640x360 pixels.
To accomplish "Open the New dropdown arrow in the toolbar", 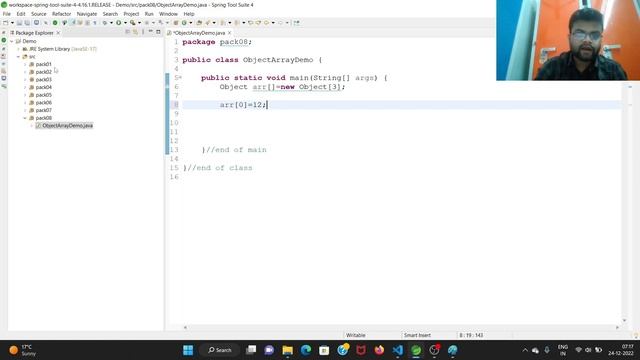I will tap(12, 23).
